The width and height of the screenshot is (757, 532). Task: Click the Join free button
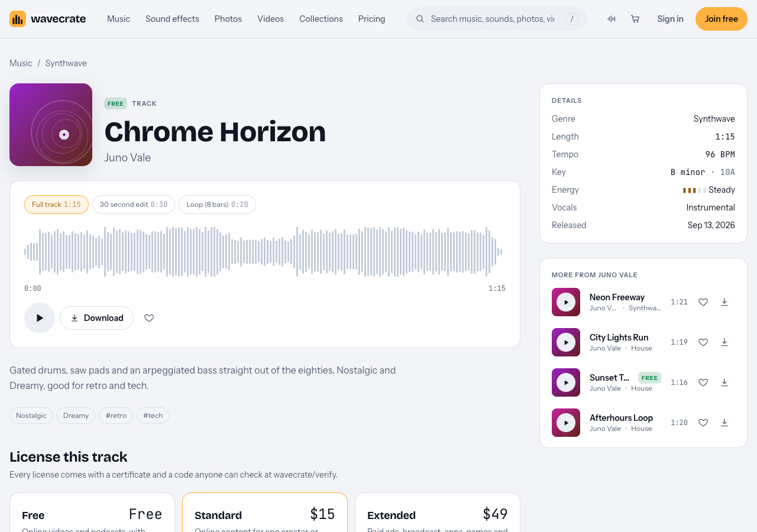click(722, 19)
